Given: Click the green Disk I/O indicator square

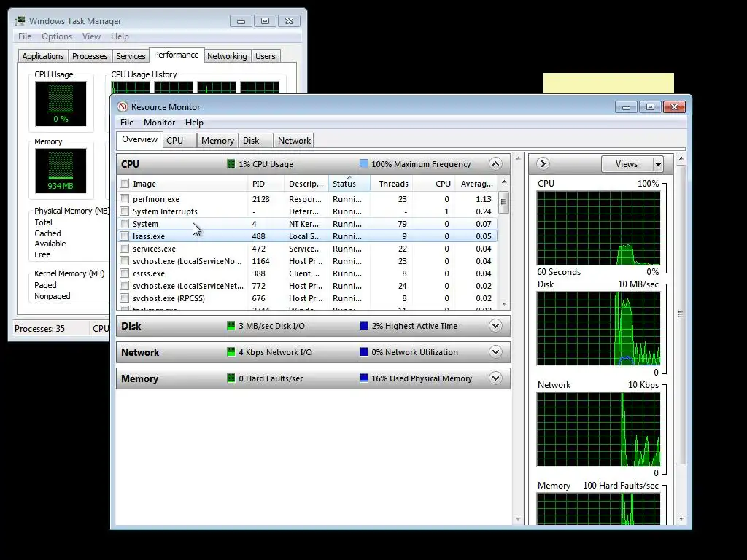Looking at the screenshot, I should pyautogui.click(x=231, y=326).
